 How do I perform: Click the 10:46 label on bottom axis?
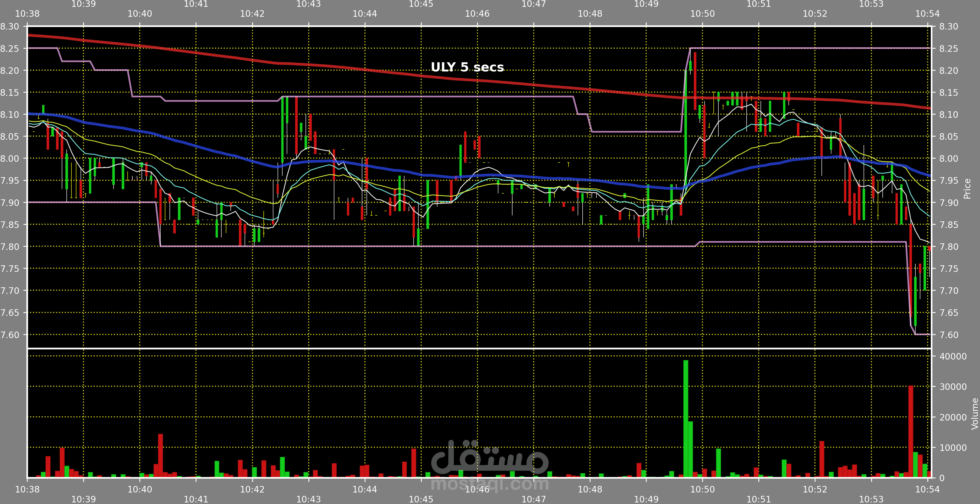(477, 489)
